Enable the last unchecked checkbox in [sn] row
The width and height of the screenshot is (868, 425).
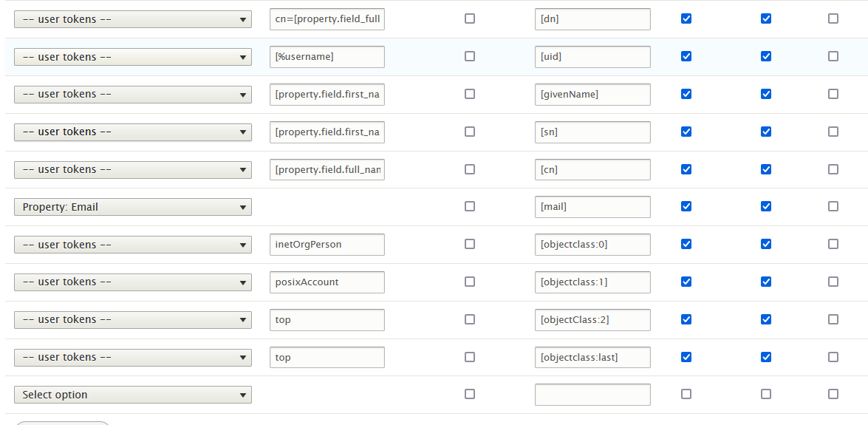833,132
